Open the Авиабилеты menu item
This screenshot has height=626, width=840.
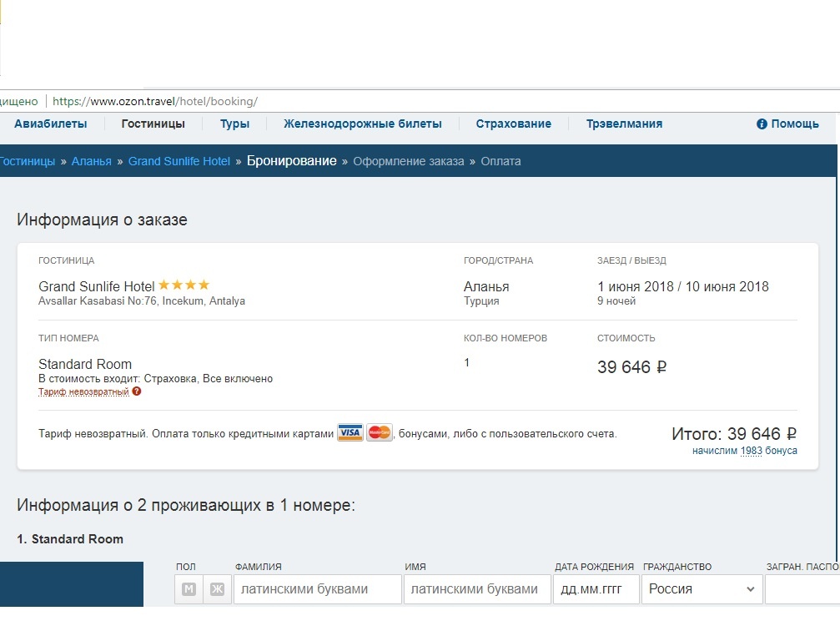coord(50,124)
